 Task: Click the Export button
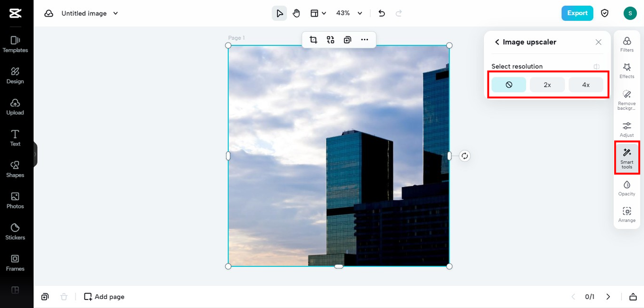point(577,13)
